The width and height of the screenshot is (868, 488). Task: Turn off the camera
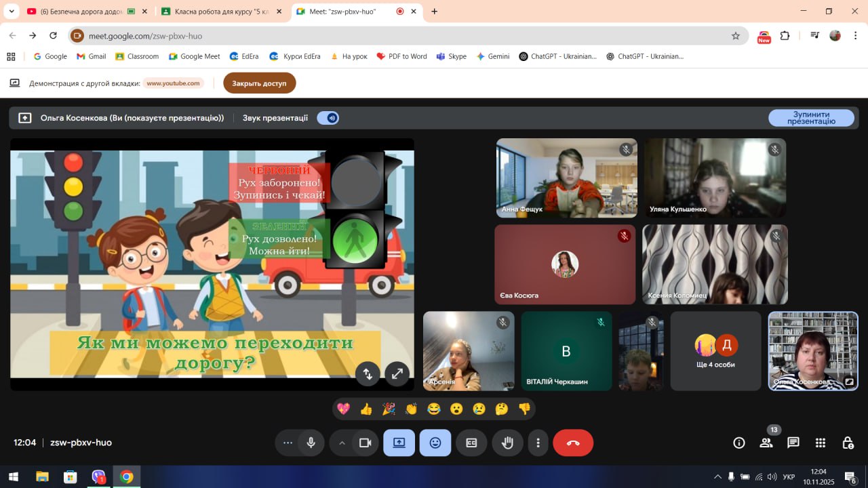tap(366, 443)
